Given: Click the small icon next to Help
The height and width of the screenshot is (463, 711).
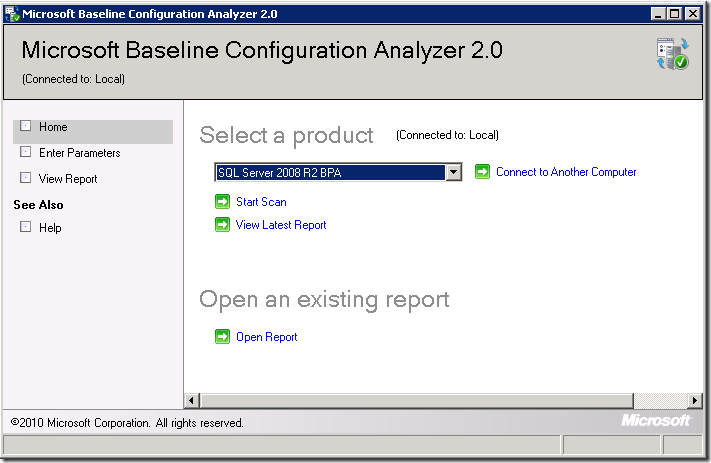Looking at the screenshot, I should [26, 228].
